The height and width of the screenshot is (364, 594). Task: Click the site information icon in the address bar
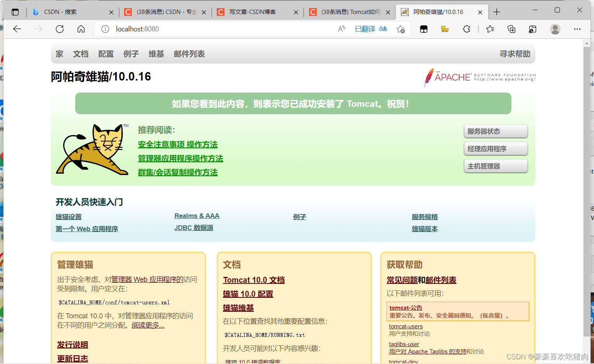tap(105, 29)
